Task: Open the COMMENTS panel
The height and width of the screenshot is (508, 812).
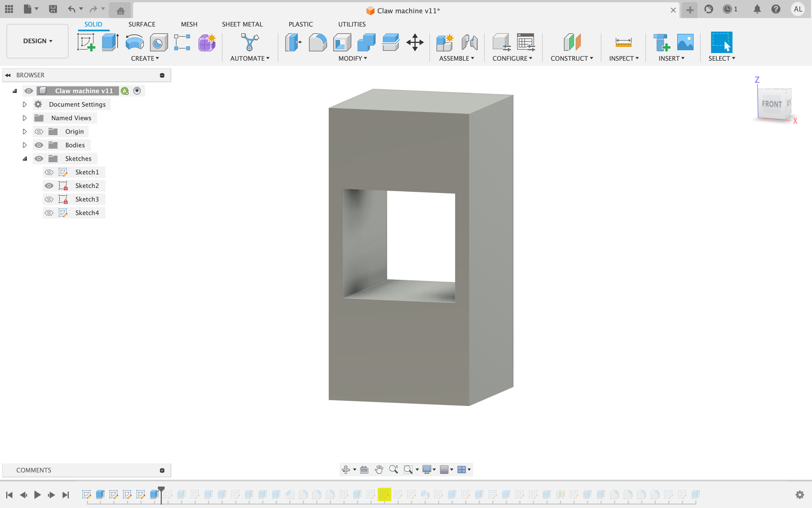Action: [33, 470]
